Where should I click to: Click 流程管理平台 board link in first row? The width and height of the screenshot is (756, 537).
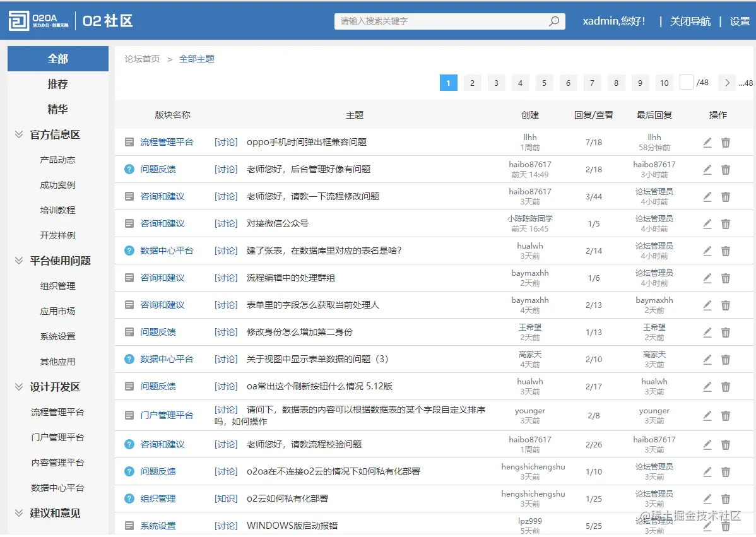coord(167,142)
